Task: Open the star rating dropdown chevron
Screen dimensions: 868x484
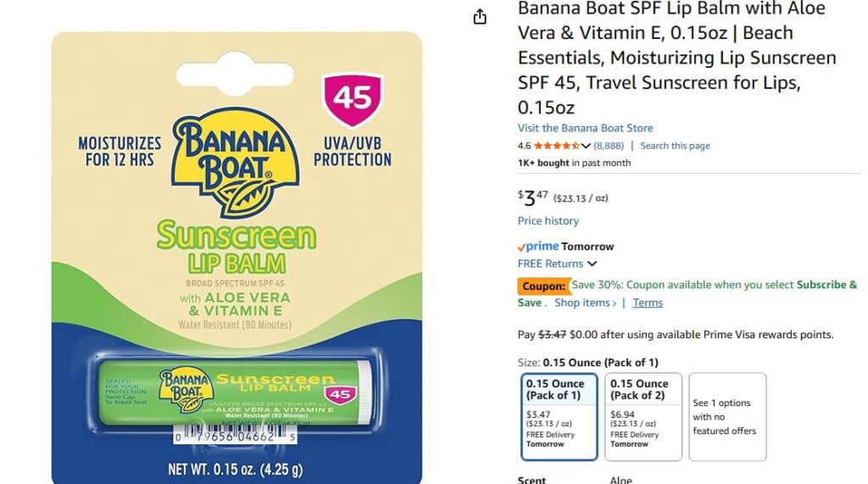Action: point(585,146)
